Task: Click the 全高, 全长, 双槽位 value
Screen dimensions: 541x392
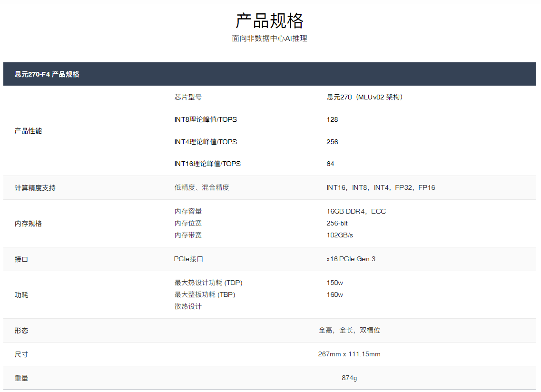Action: pos(350,330)
